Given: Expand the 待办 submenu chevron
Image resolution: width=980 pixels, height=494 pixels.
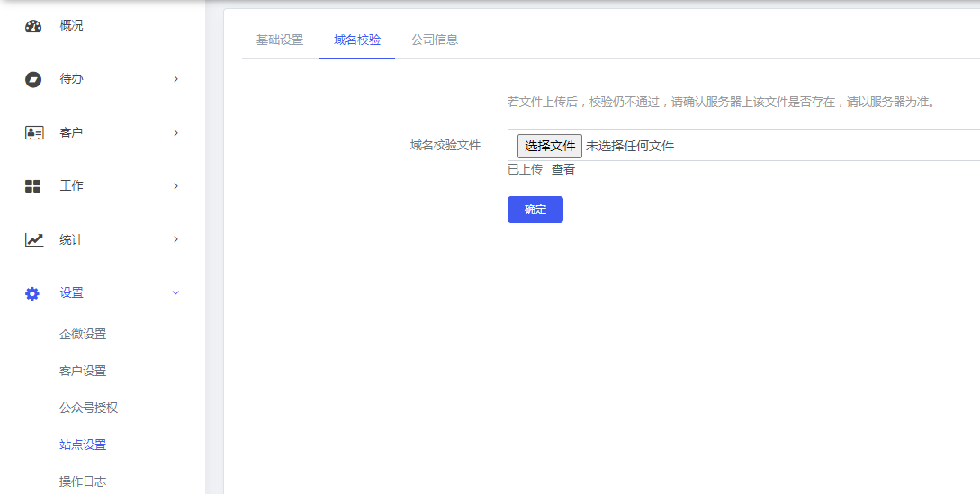Looking at the screenshot, I should click(x=175, y=79).
